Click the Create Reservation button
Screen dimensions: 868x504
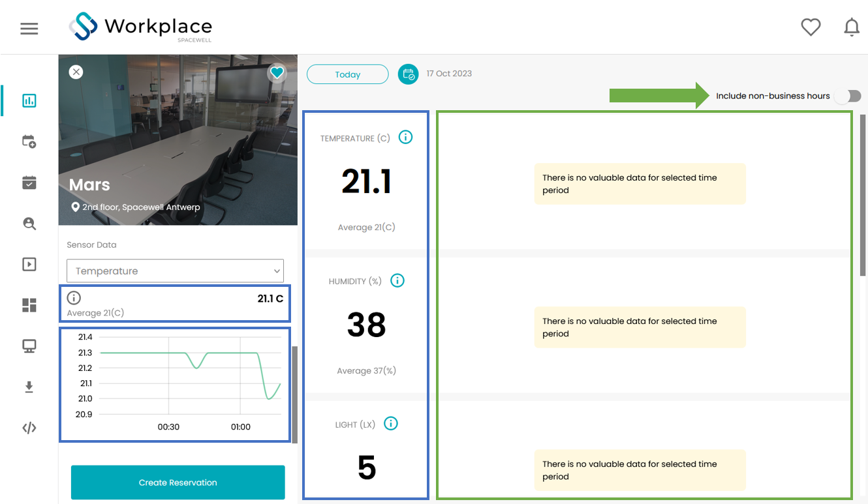coord(178,482)
